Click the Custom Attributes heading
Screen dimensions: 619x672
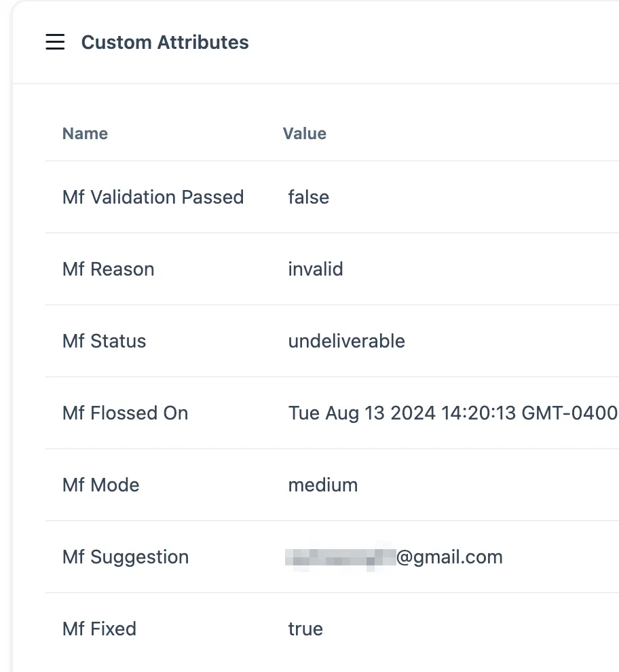coord(165,43)
